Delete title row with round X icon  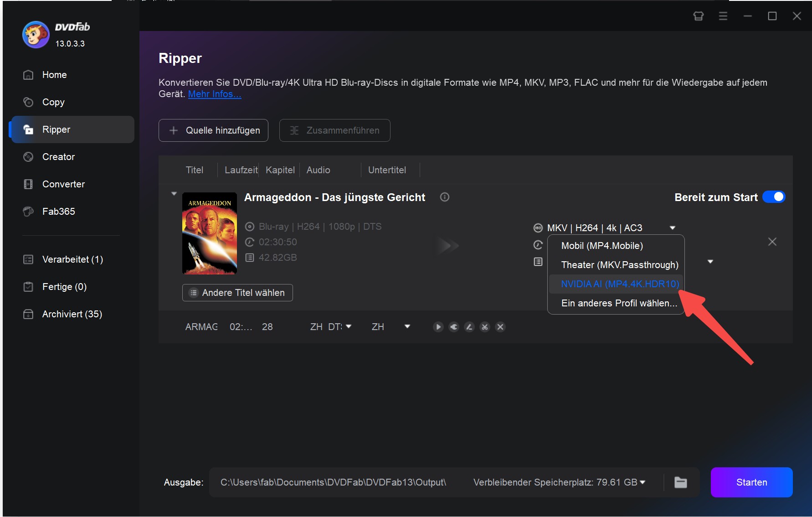[500, 327]
